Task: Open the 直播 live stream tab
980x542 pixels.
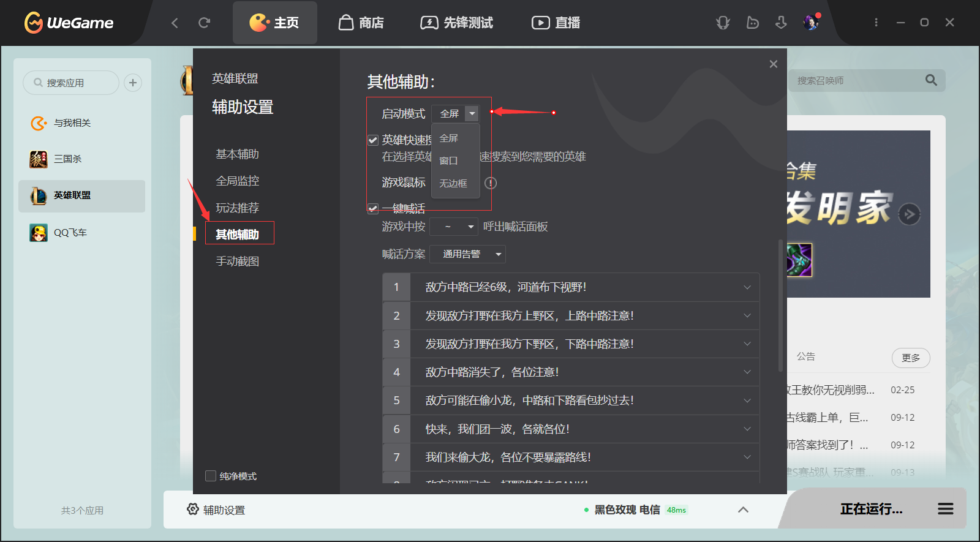Action: point(556,23)
